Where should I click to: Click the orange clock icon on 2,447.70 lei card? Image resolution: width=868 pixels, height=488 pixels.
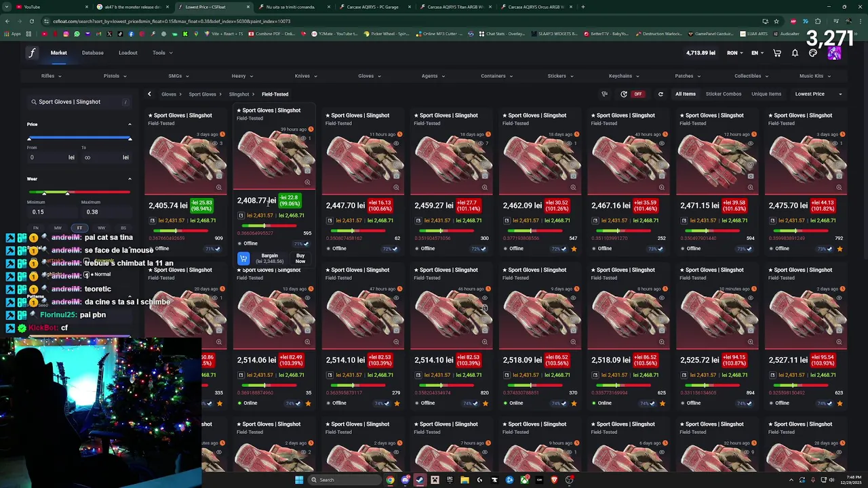point(399,134)
